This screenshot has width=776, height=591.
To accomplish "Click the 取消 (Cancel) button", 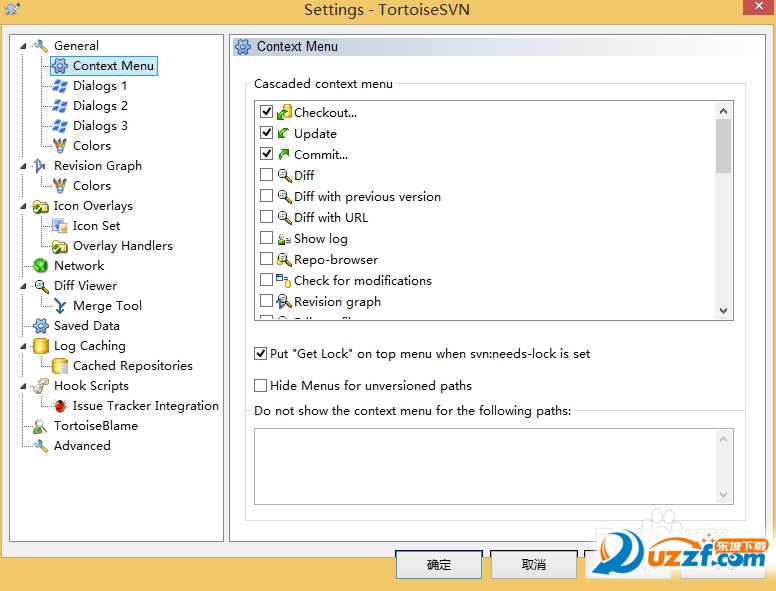I will tap(534, 564).
